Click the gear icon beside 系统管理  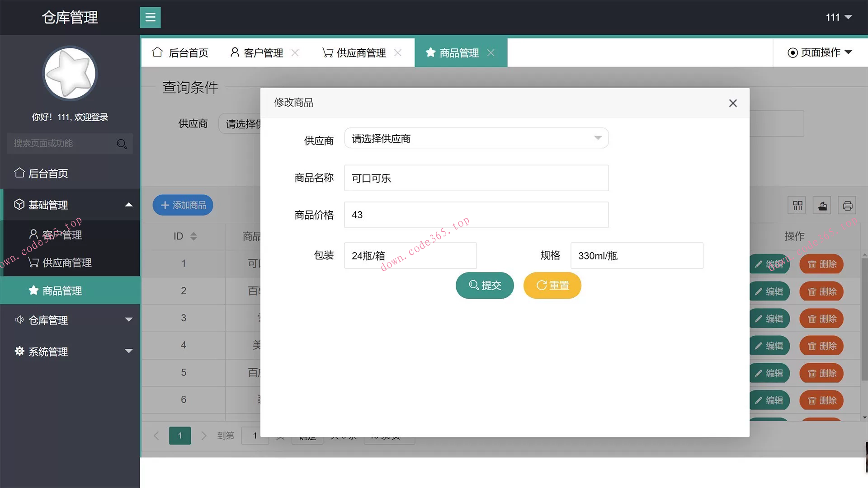click(x=19, y=352)
